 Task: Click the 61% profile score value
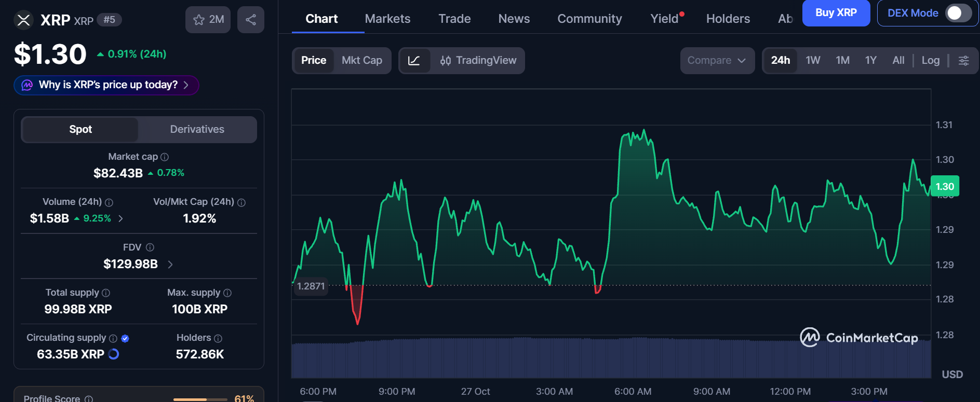click(x=244, y=398)
